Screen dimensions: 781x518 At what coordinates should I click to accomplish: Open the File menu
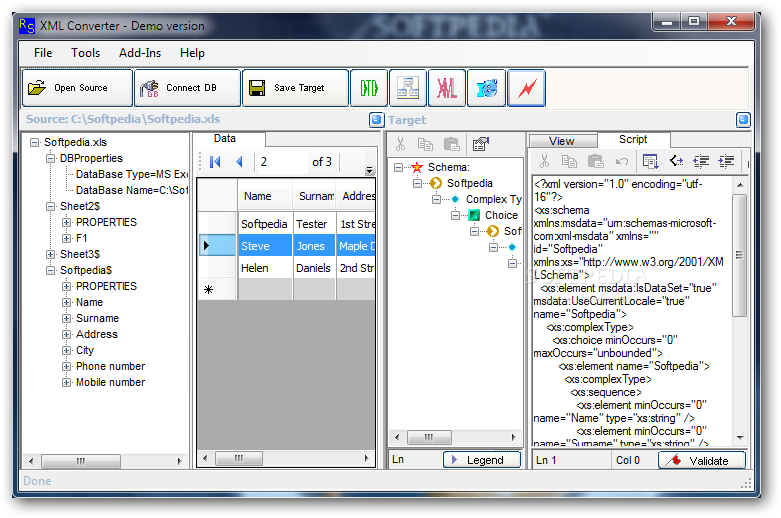pos(43,53)
